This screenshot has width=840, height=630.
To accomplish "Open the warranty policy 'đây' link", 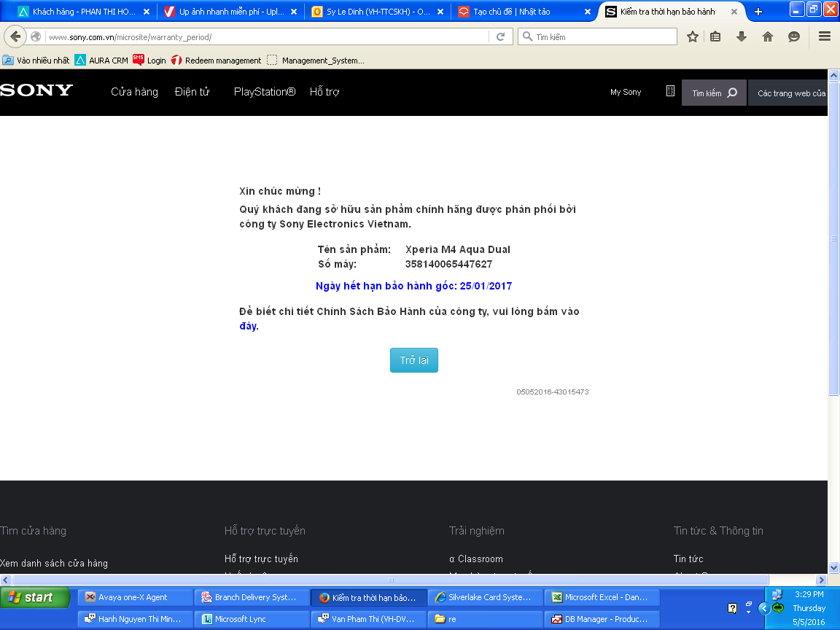I will (249, 326).
